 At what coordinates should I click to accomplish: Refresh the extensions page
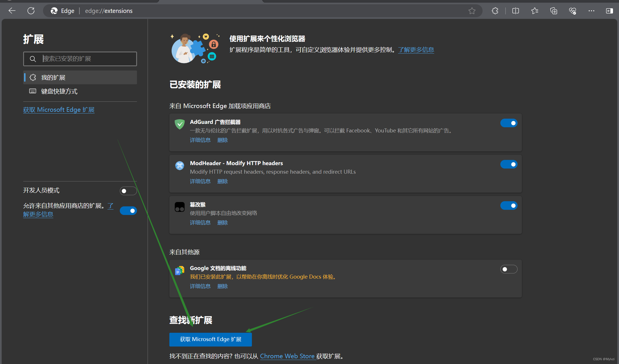(31, 11)
